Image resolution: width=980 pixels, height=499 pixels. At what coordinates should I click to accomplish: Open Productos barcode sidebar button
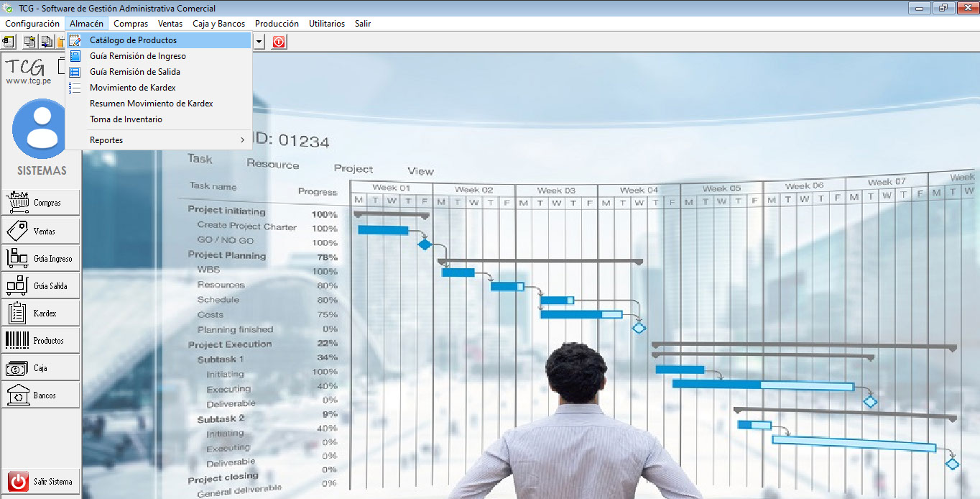[40, 340]
